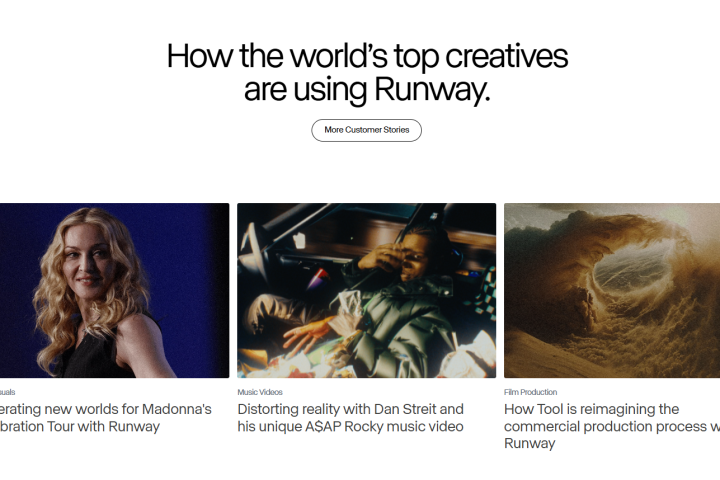Open the Madonna portrait thumbnail
Viewport: 720px width, 480px height.
tap(114, 290)
